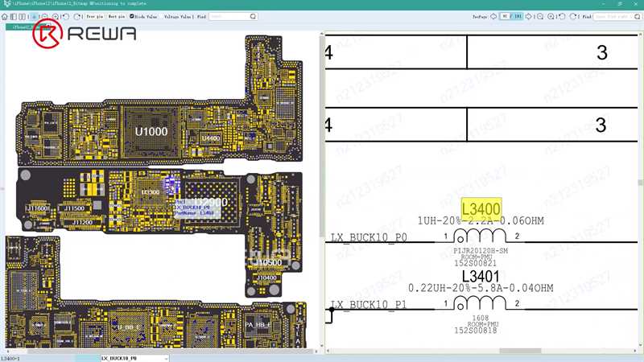
Task: Select connector J11600 on the board
Action: pos(37,208)
